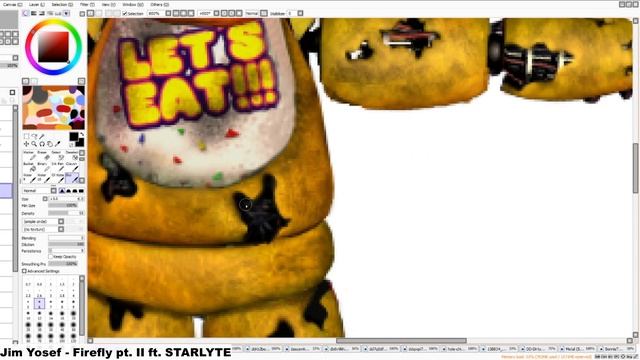Open the Filter menu
The height and width of the screenshot is (360, 640).
[87, 4]
